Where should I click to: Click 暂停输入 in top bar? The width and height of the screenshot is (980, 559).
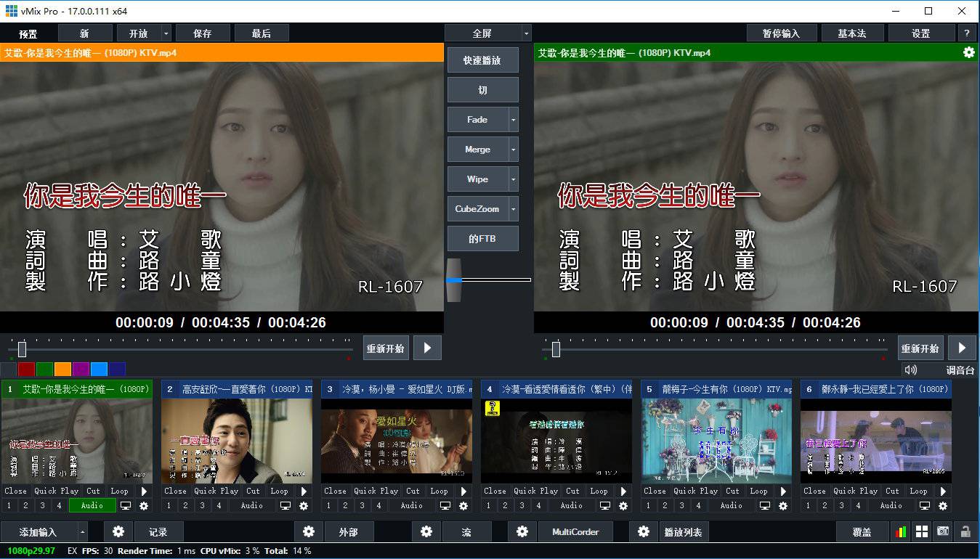point(781,33)
